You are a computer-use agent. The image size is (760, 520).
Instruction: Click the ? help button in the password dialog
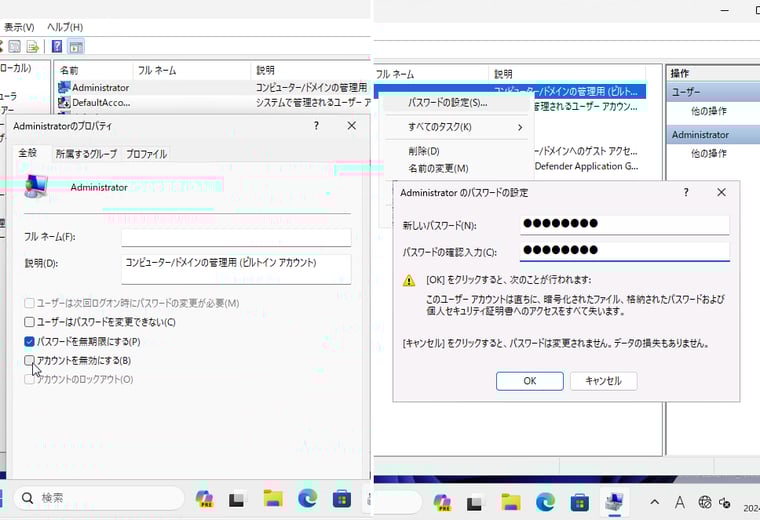(x=686, y=192)
